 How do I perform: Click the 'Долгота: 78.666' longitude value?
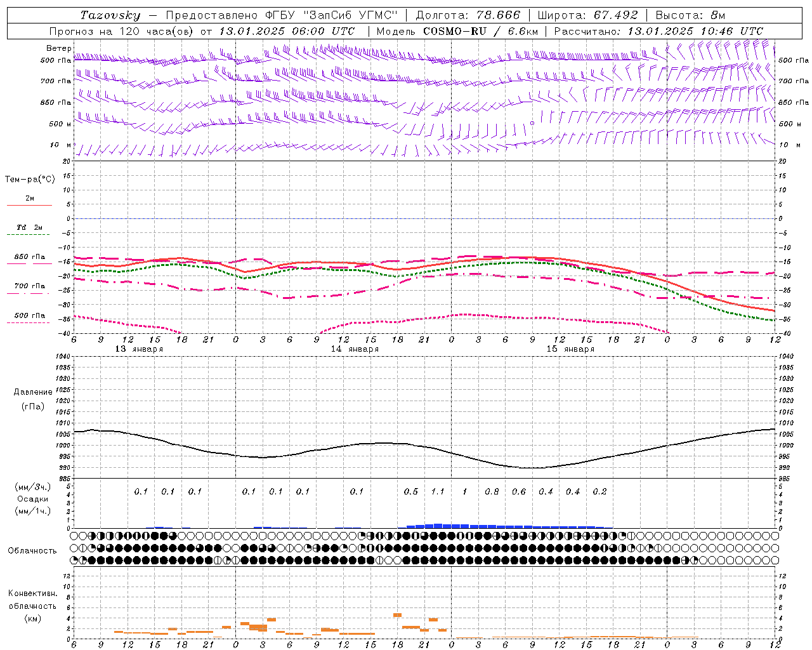(468, 15)
